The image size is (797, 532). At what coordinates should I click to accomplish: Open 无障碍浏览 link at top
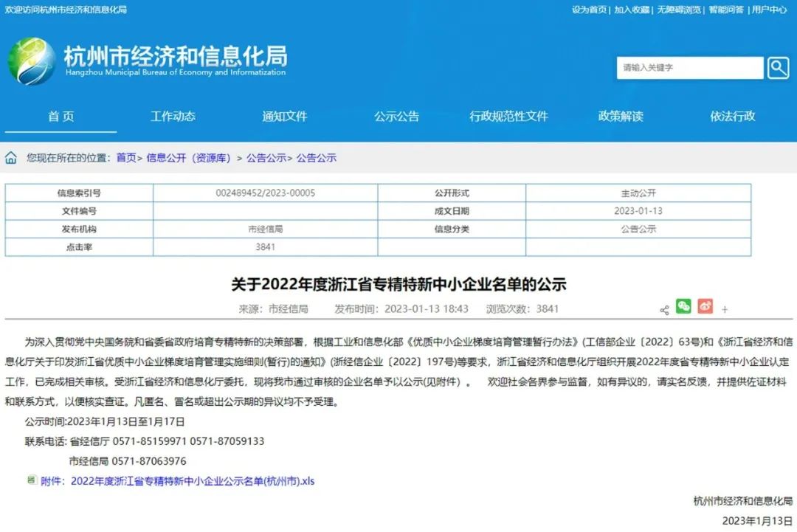coord(679,10)
